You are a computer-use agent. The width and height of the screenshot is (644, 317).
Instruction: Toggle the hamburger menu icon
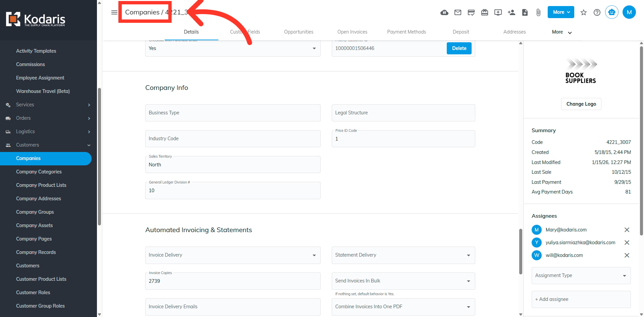[114, 12]
